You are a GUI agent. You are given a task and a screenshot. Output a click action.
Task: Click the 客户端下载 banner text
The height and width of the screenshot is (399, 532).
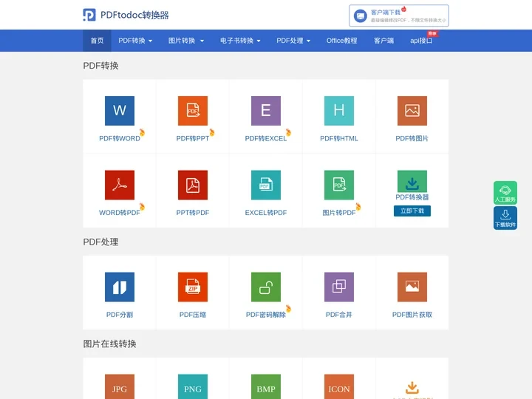pos(386,13)
